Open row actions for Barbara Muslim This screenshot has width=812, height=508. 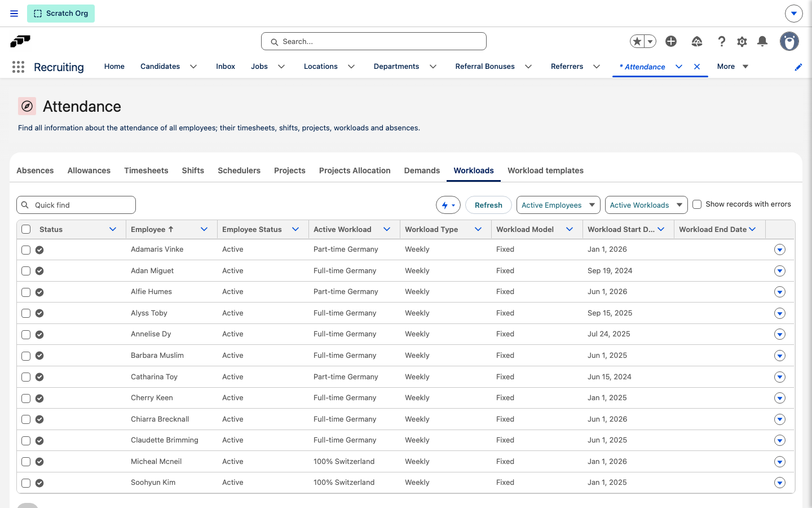[x=780, y=356]
